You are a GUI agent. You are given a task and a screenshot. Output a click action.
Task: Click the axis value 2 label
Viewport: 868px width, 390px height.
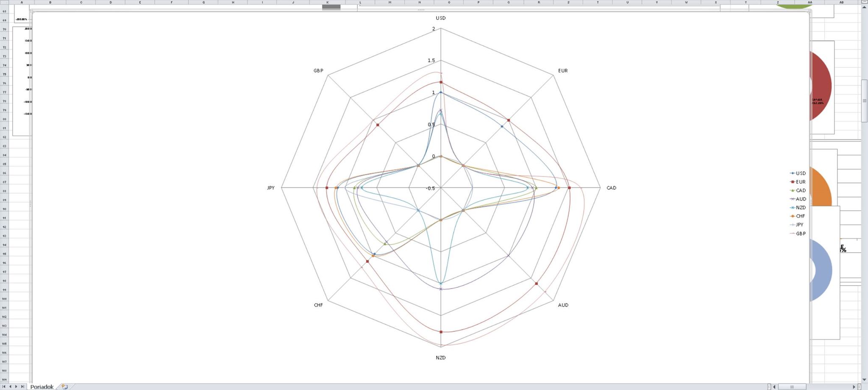click(x=434, y=29)
